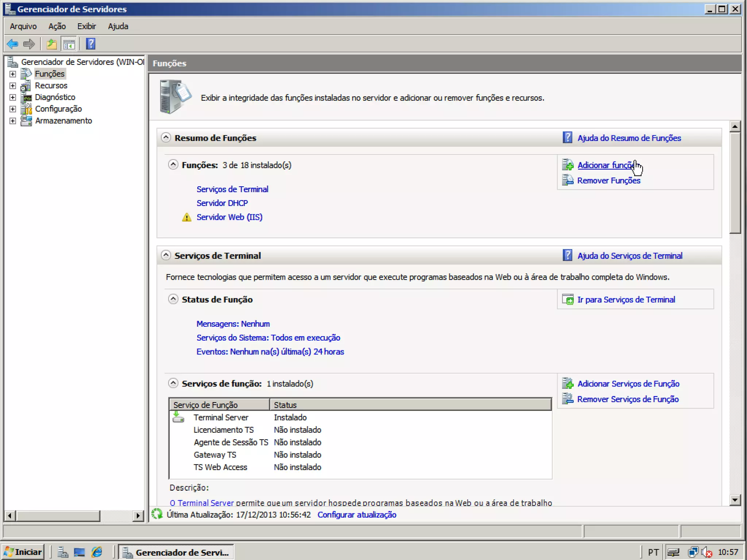Viewport: 747px width, 560px height.
Task: Click the green refresh icon near Última Atualização
Action: click(157, 514)
